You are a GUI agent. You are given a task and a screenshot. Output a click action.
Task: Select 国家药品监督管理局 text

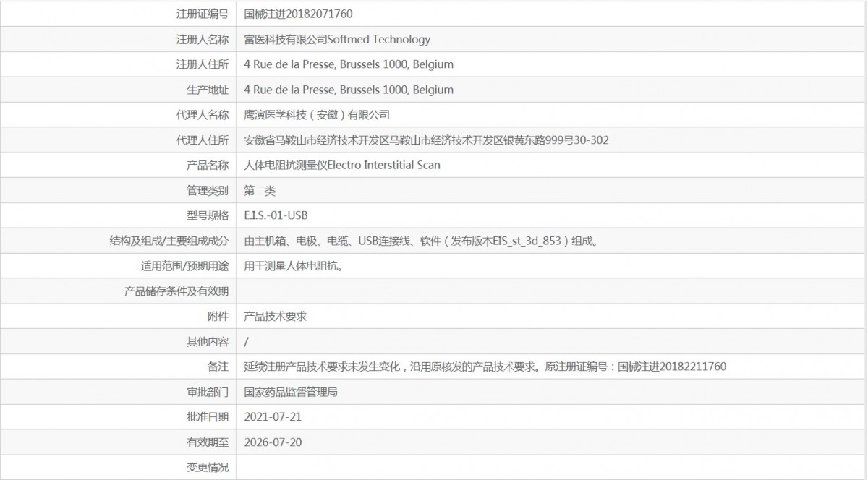291,393
